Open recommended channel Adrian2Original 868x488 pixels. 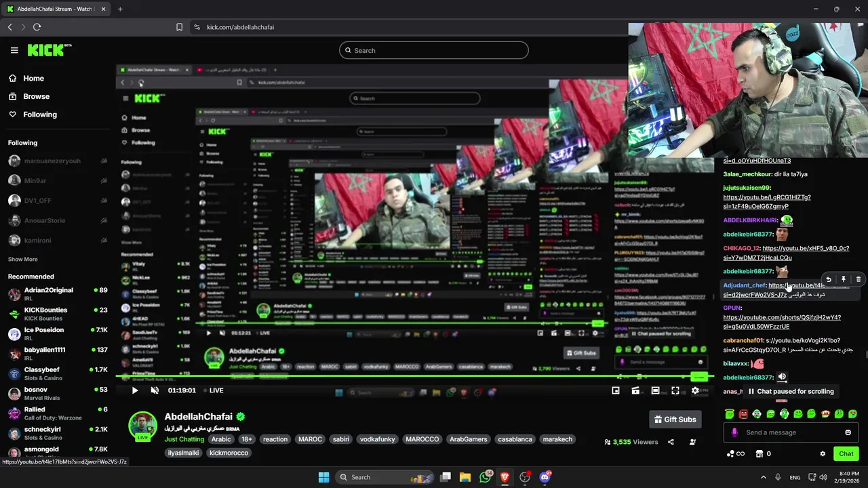point(57,294)
